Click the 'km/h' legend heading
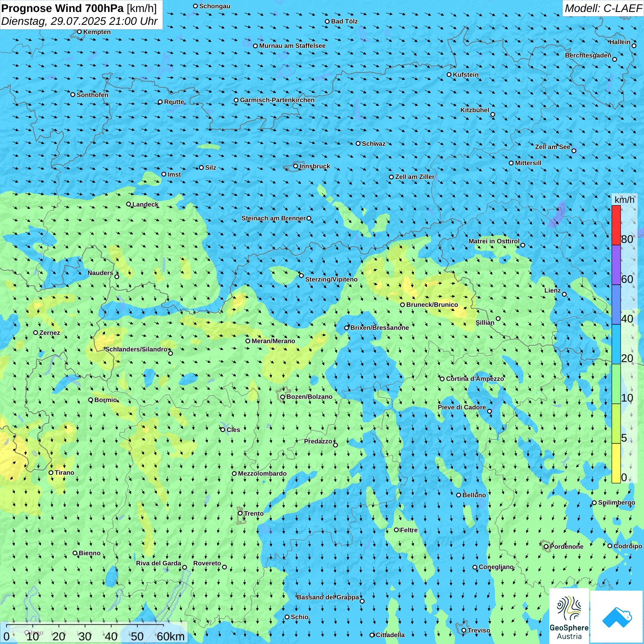Viewport: 644px width, 644px height. point(624,200)
